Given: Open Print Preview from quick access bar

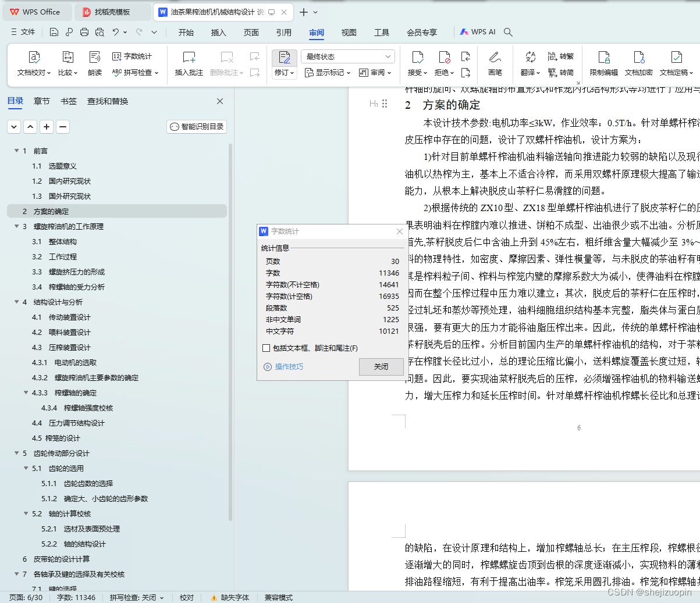Looking at the screenshot, I should click(x=100, y=32).
